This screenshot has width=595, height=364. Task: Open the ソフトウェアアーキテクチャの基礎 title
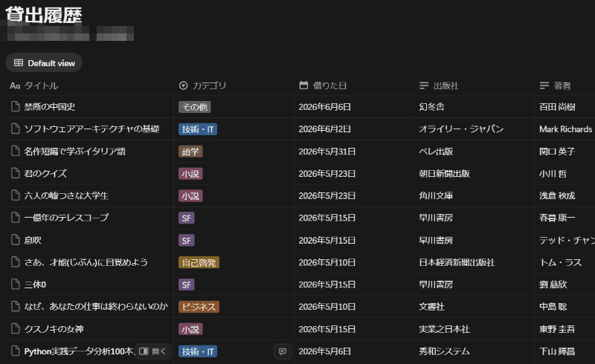91,129
